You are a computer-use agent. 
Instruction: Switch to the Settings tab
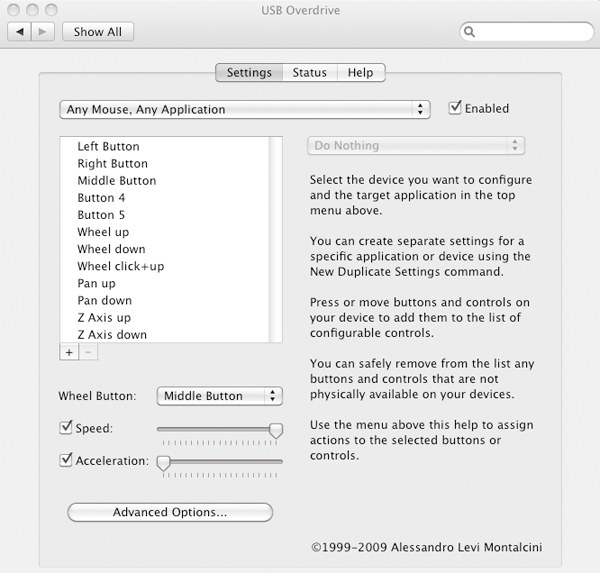[x=249, y=72]
